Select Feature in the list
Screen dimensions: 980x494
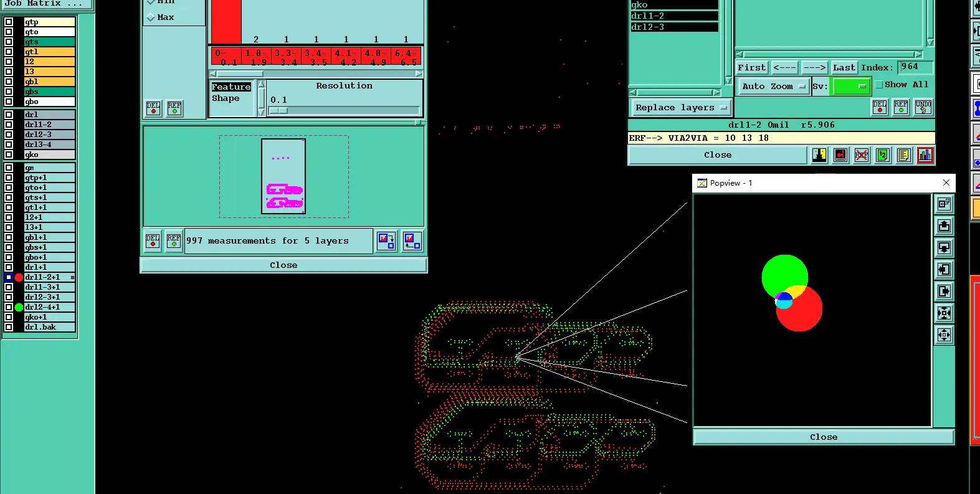tap(231, 87)
